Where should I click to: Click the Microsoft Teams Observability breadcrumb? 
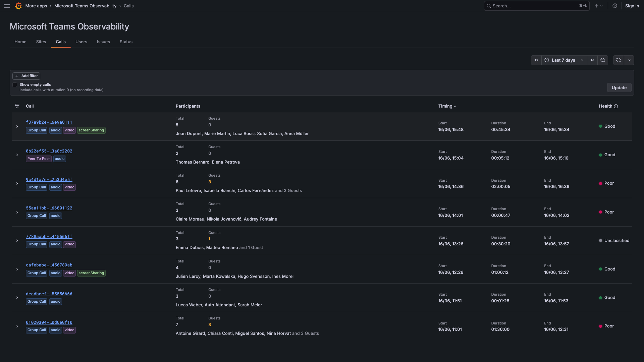coord(85,6)
